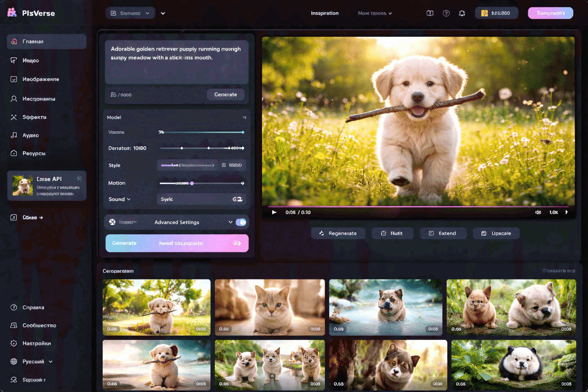Click the book guide icon in header
Screen dimensions: 588x392
point(430,13)
